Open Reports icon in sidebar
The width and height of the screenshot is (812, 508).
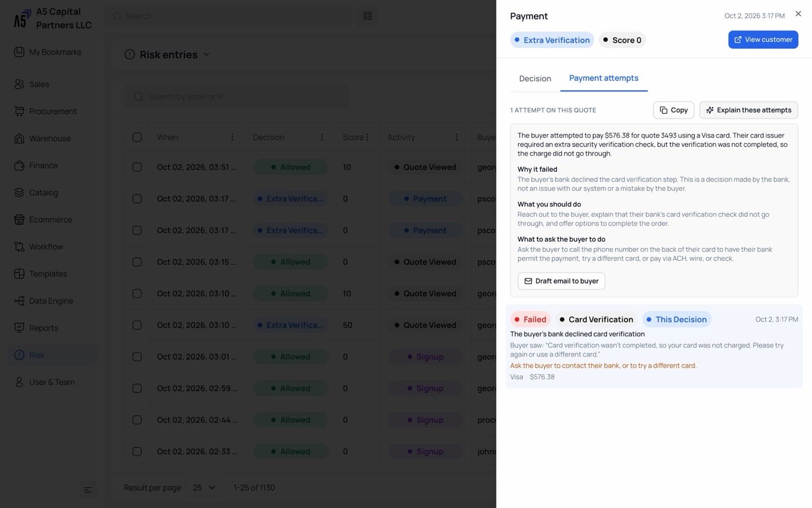pyautogui.click(x=19, y=328)
